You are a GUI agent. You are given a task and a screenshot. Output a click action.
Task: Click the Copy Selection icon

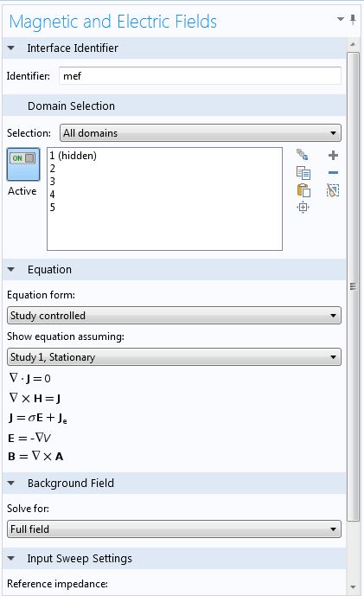303,173
